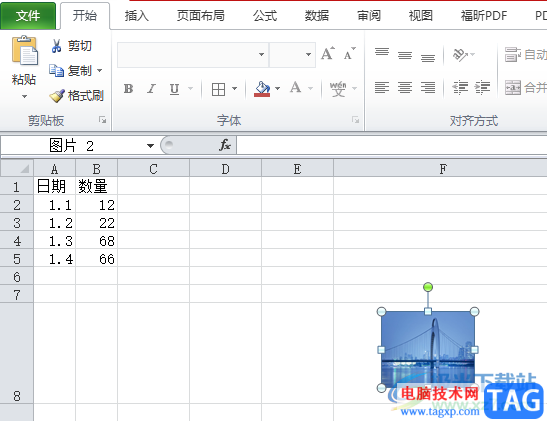Viewport: 547px width, 421px height.
Task: Switch to the 数据 Data tab
Action: pyautogui.click(x=317, y=16)
